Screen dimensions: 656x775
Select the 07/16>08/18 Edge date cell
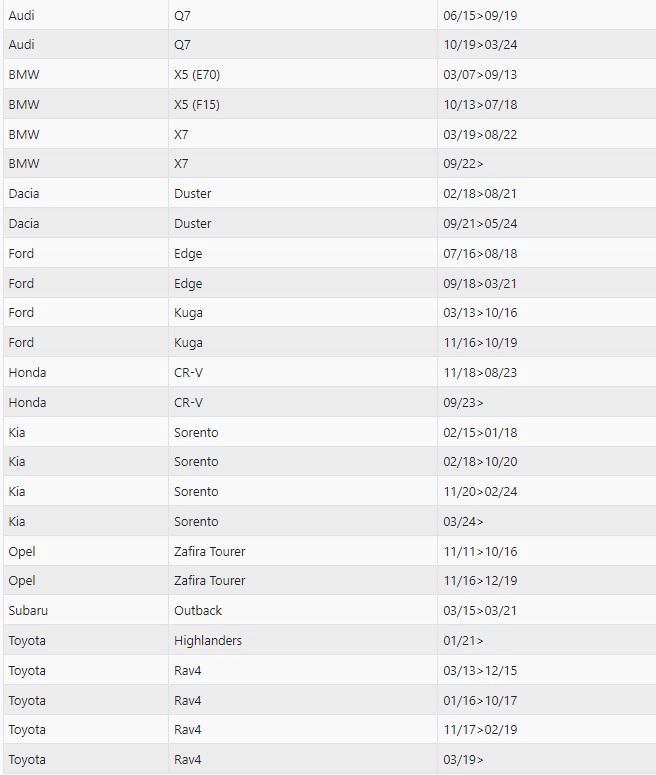coord(480,254)
